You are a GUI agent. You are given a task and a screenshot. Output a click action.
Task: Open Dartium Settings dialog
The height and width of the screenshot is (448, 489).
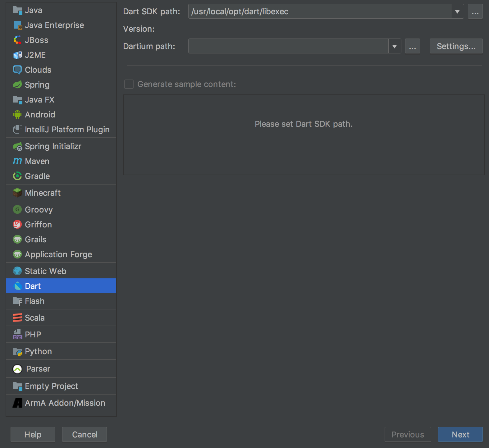click(x=456, y=46)
